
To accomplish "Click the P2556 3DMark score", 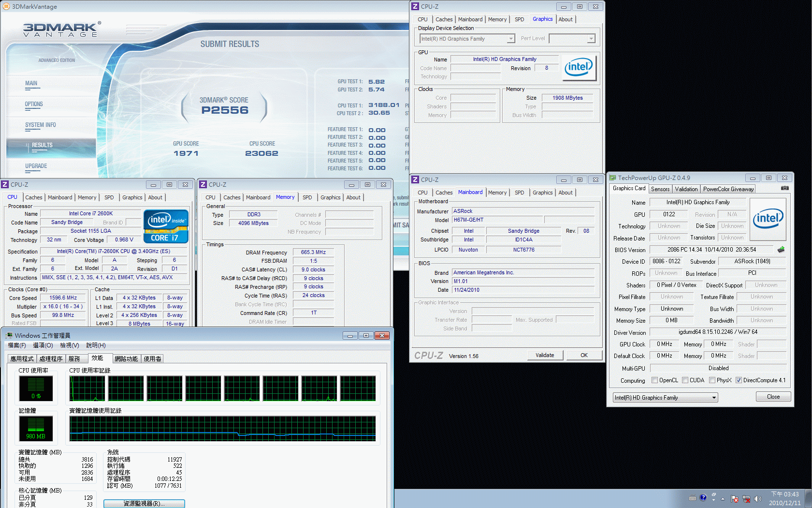I will (225, 110).
